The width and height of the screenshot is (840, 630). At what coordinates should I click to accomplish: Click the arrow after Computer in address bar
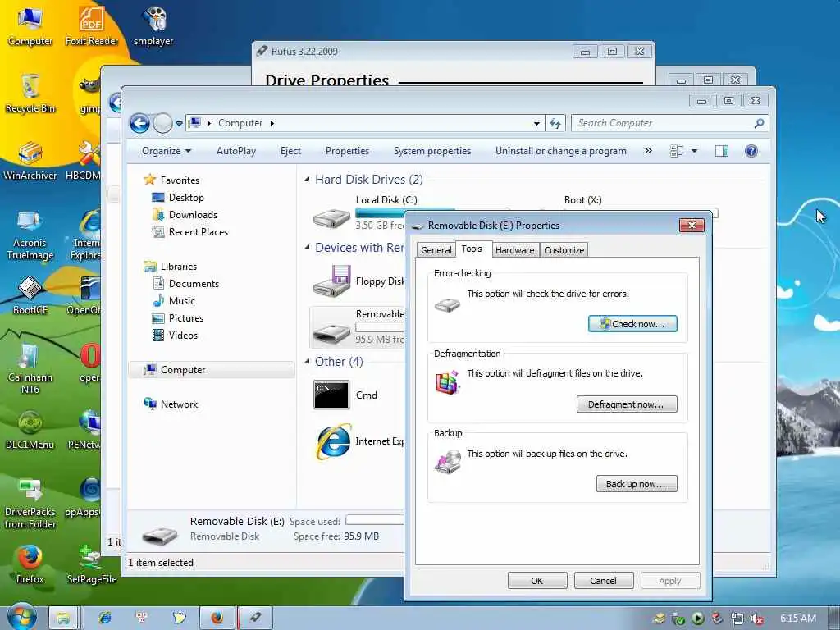point(272,123)
